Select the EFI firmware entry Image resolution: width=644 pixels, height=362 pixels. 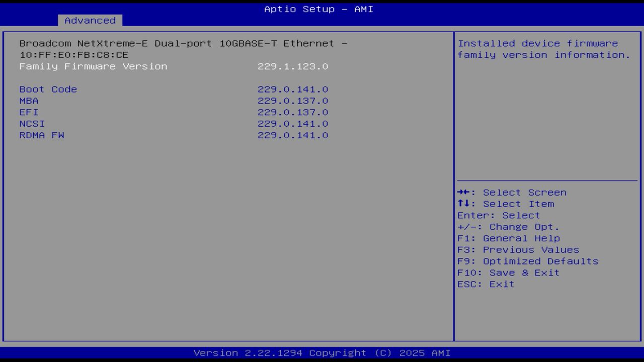point(28,112)
